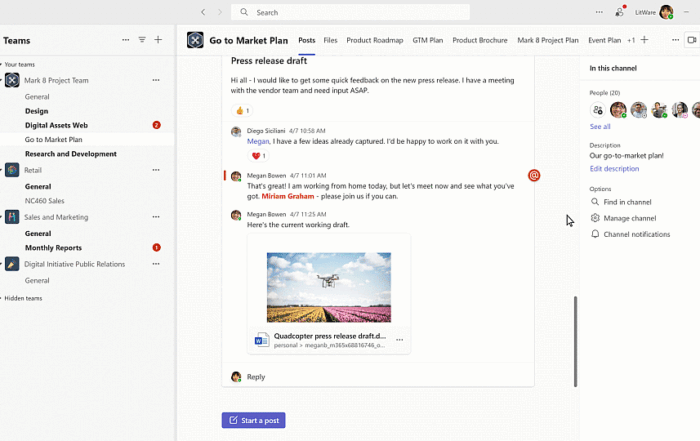Open Quadcopter press release draft document
Screen dimensions: 700x441
pos(329,336)
